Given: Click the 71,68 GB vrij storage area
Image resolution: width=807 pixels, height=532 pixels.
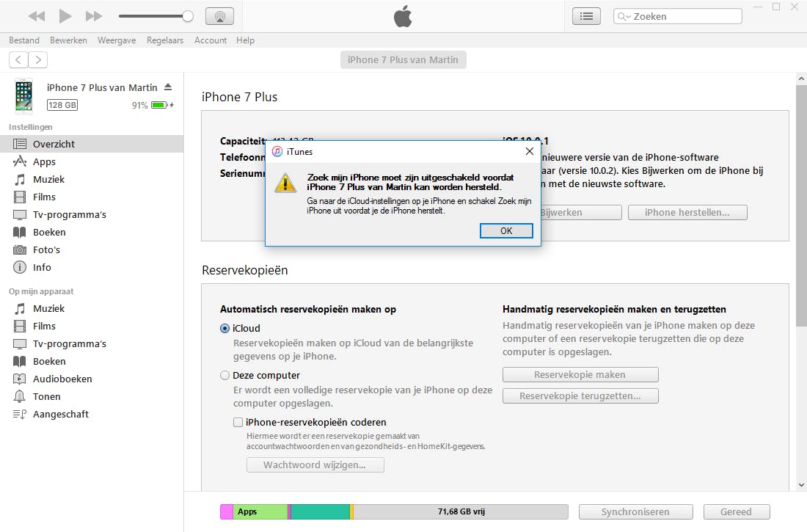Looking at the screenshot, I should [461, 511].
